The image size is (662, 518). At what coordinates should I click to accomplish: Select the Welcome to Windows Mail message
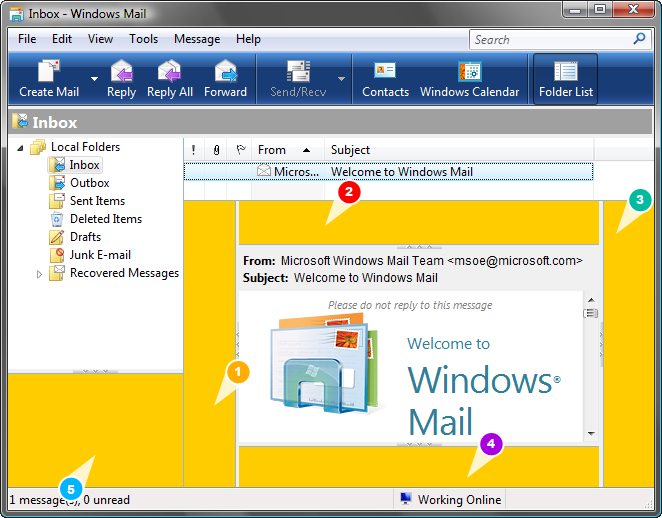388,172
